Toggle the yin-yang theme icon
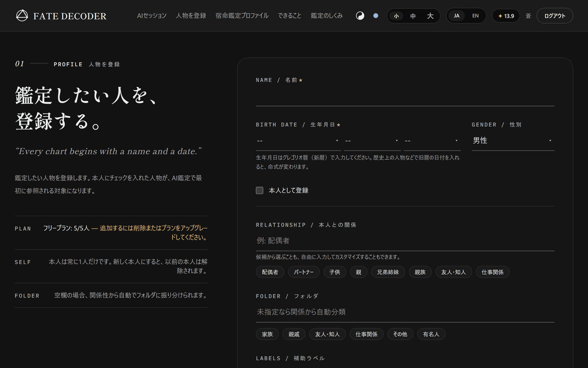This screenshot has width=588, height=368. (360, 16)
